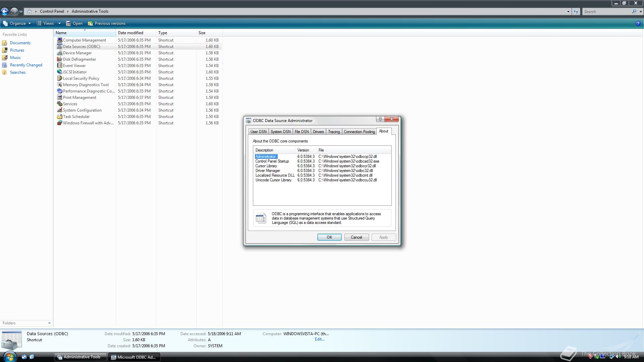The width and height of the screenshot is (644, 362).
Task: Switch to the Drivers tab
Action: (318, 132)
